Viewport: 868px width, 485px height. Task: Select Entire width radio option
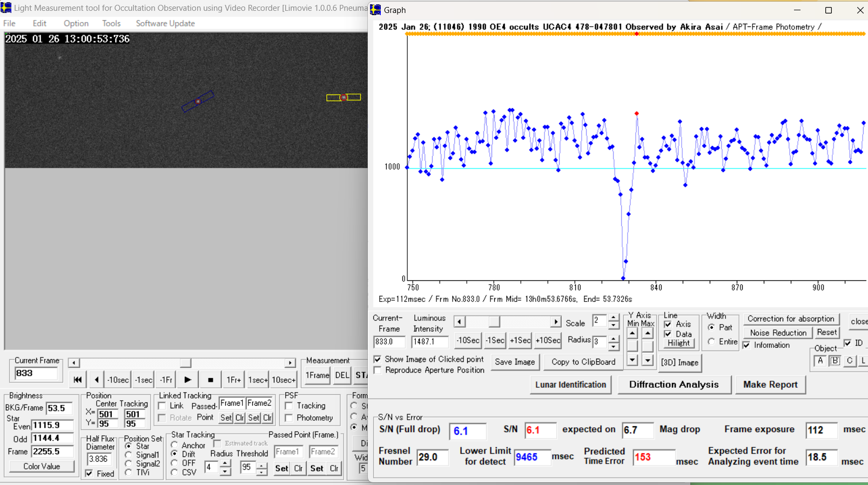[711, 342]
